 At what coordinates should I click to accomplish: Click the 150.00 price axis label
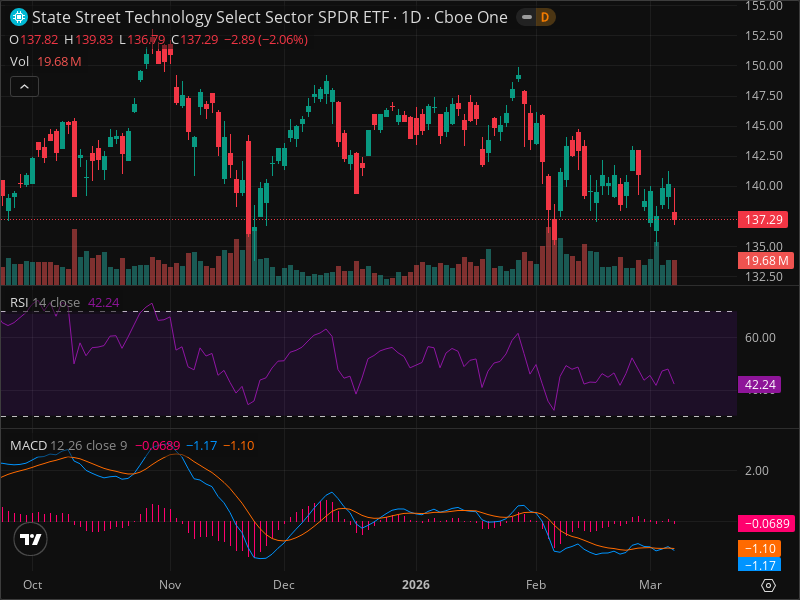[x=763, y=66]
